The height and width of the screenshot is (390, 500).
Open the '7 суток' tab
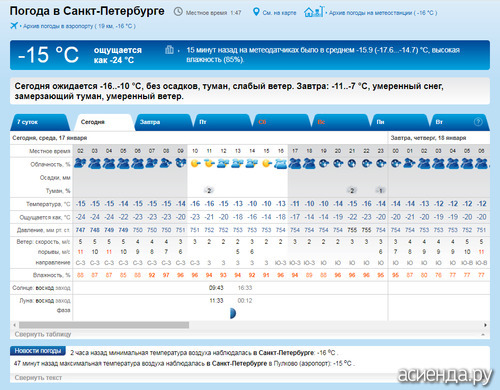(40, 122)
